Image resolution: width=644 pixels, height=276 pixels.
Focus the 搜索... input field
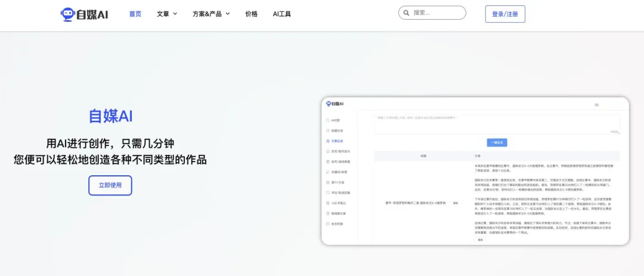click(432, 13)
